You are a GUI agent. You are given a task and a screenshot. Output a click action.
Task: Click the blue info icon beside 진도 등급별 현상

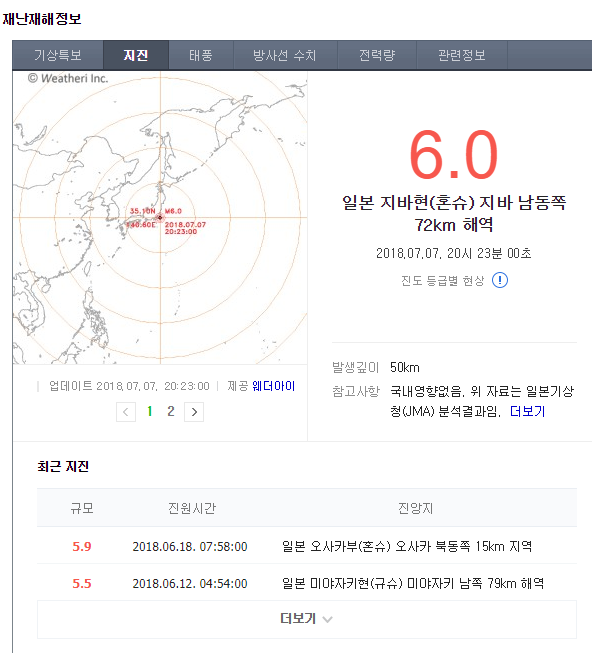500,280
